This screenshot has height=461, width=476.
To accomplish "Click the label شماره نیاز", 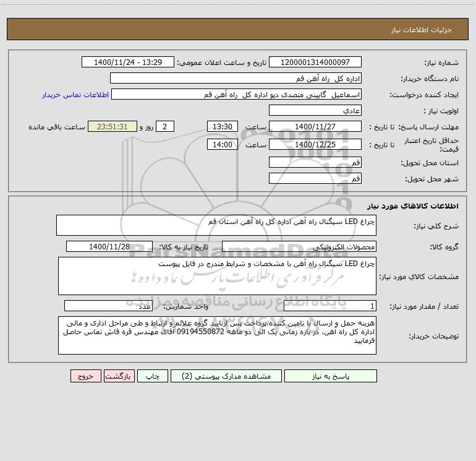I will pyautogui.click(x=441, y=62).
